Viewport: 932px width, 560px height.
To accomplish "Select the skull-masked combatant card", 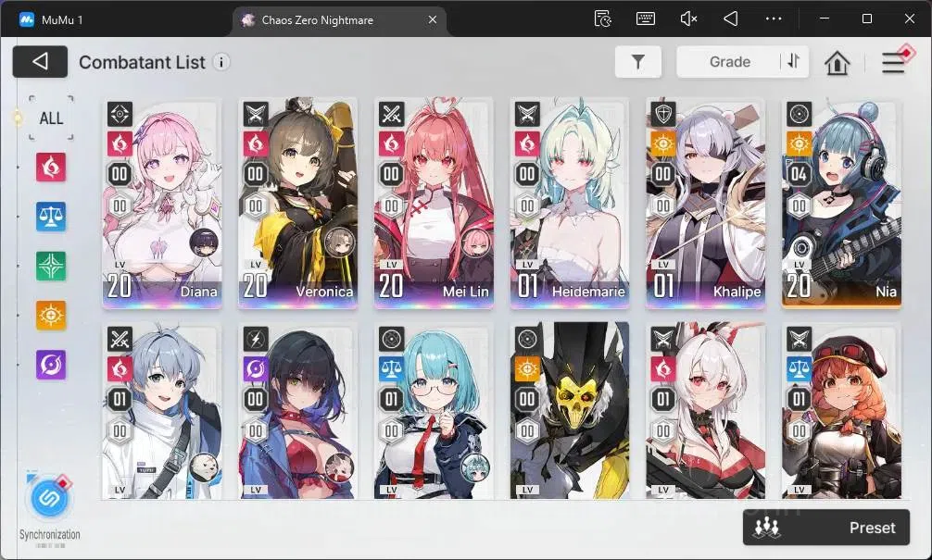I will (x=570, y=411).
